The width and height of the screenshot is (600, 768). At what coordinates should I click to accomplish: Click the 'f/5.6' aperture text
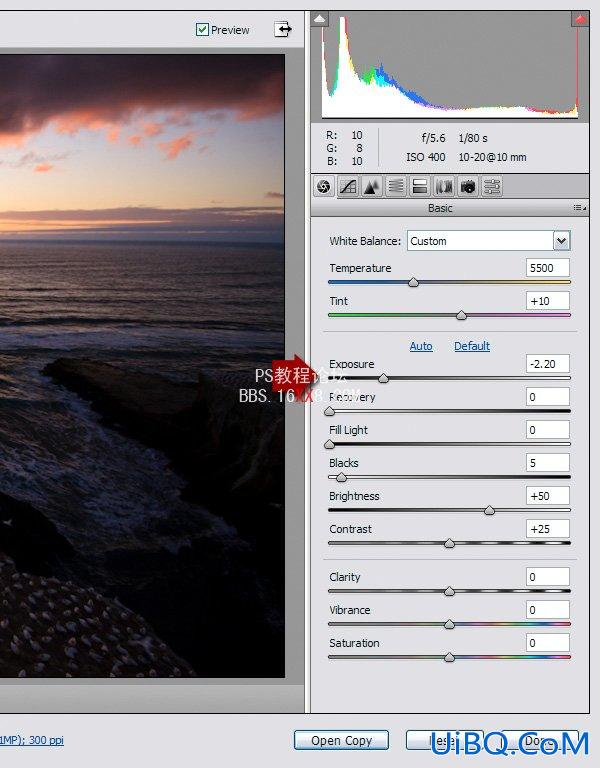pyautogui.click(x=433, y=138)
